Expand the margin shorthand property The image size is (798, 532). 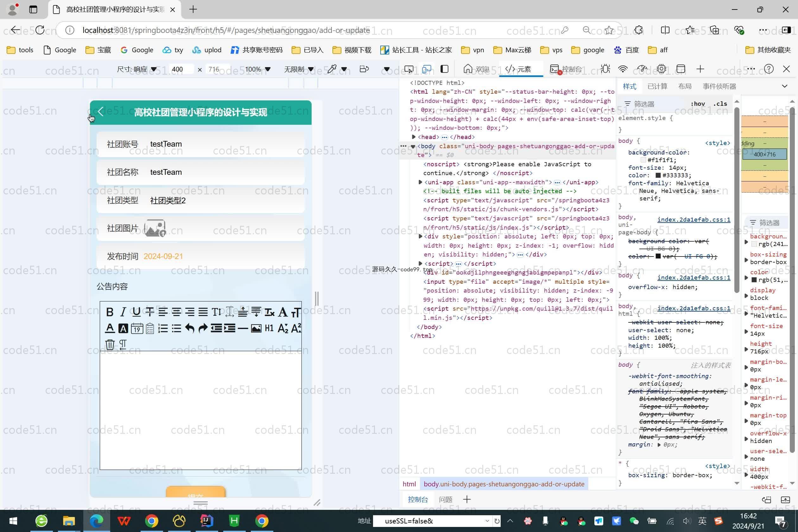[659, 445]
